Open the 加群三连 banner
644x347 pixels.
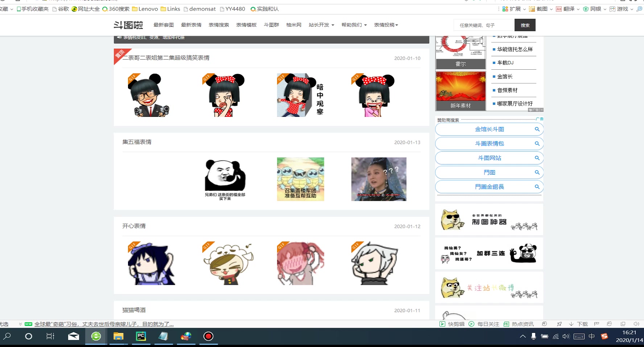489,253
